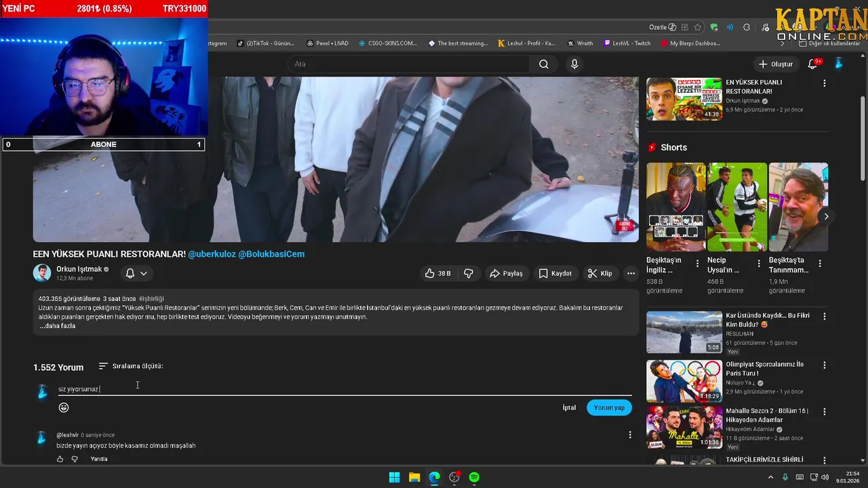Screen dimensions: 868x488
Task: Open EN YÜKSEK PUANLI RESTORANLAR suggested thumbnail
Action: (x=684, y=99)
